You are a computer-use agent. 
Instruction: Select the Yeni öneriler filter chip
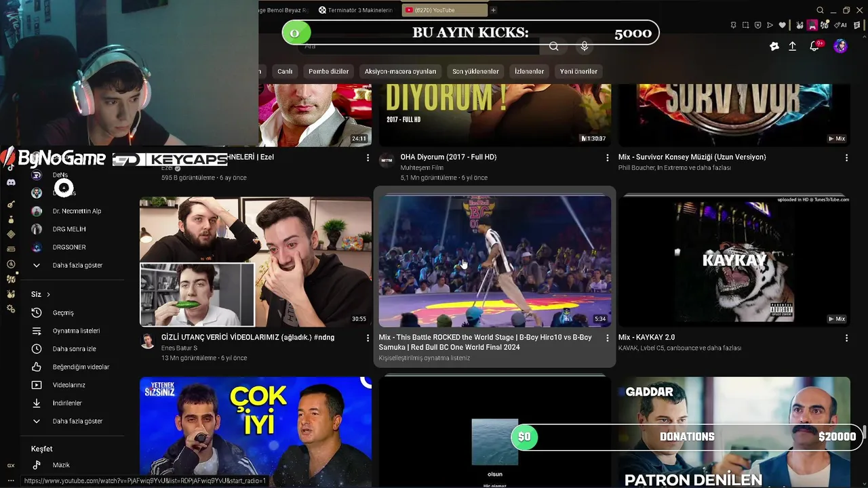pyautogui.click(x=578, y=71)
